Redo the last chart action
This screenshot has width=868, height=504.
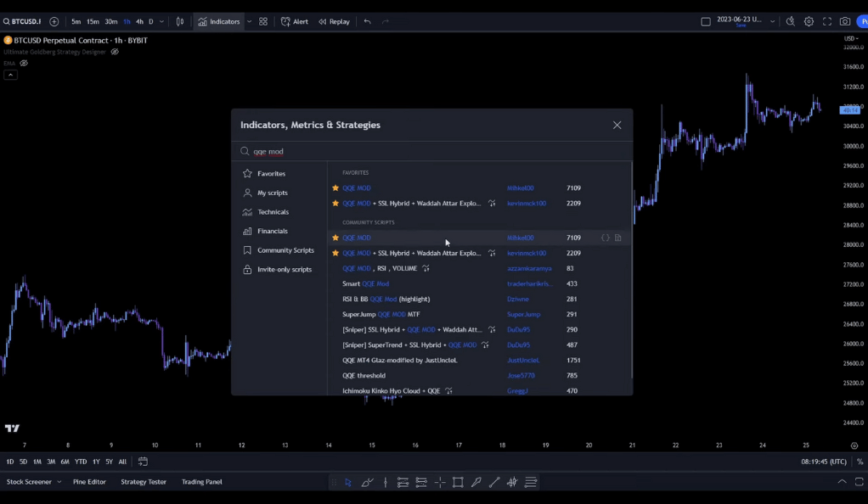tap(386, 21)
